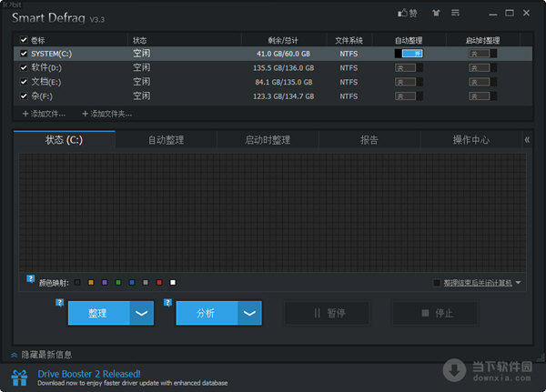Click the window resize grip corner
This screenshot has height=392, width=546.
pyautogui.click(x=541, y=357)
